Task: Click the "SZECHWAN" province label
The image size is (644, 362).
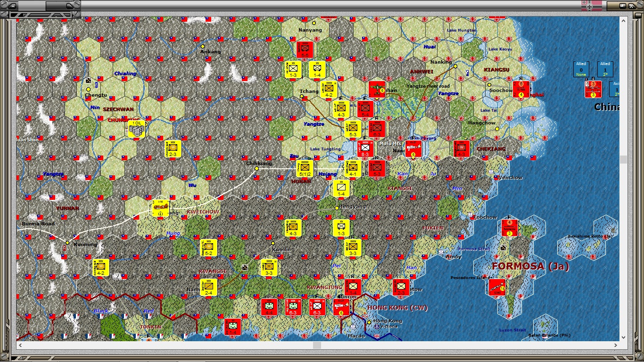Action: click(x=118, y=109)
